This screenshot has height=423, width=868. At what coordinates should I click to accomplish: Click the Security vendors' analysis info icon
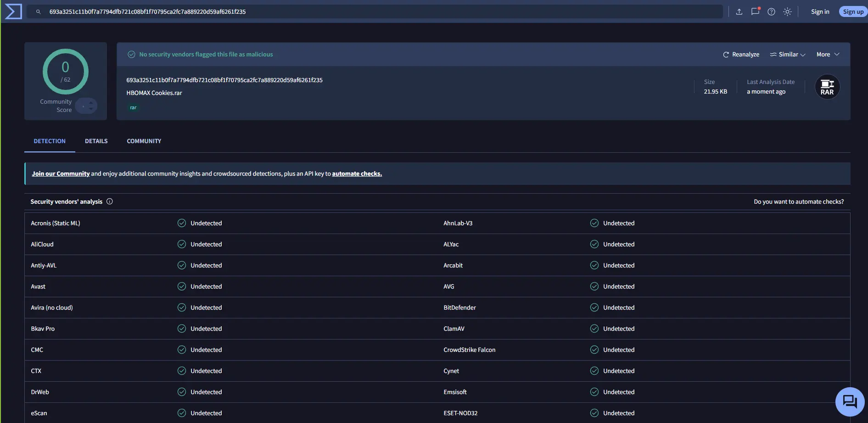click(110, 201)
